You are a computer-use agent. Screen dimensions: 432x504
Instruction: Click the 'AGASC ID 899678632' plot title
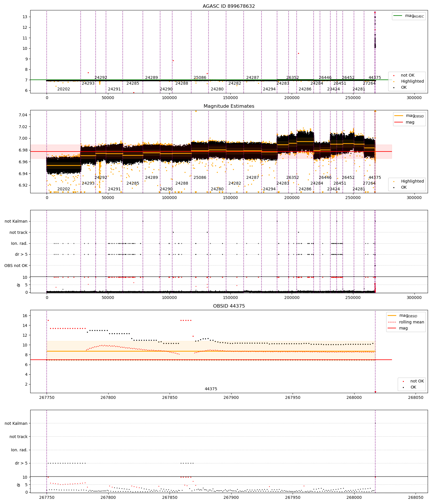click(229, 6)
